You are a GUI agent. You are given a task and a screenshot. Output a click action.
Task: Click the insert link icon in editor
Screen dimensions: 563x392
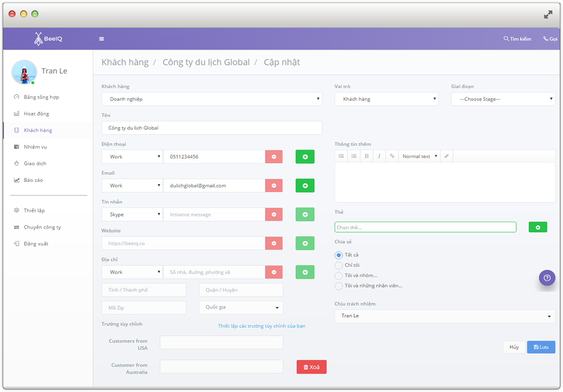[392, 156]
